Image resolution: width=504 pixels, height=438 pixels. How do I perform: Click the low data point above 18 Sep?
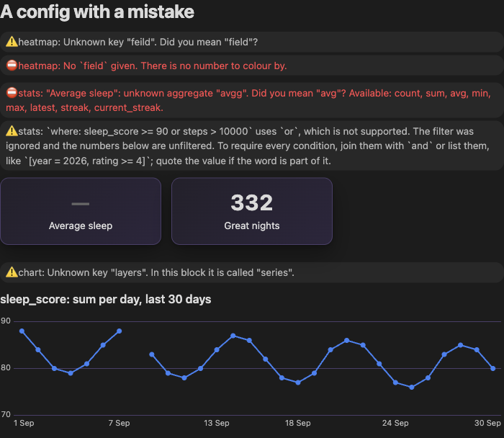(x=298, y=383)
